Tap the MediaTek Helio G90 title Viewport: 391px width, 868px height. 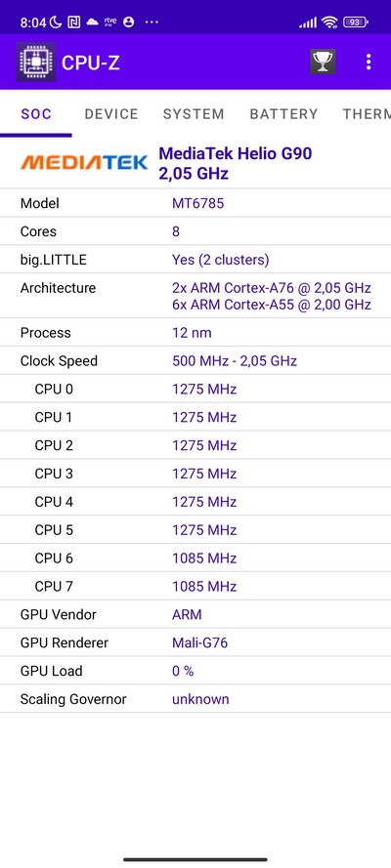click(236, 153)
